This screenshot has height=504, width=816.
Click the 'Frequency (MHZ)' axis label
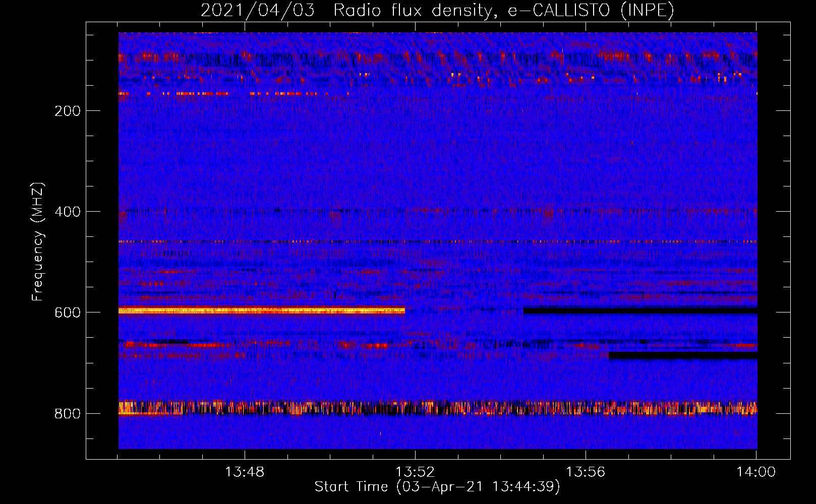(x=38, y=242)
